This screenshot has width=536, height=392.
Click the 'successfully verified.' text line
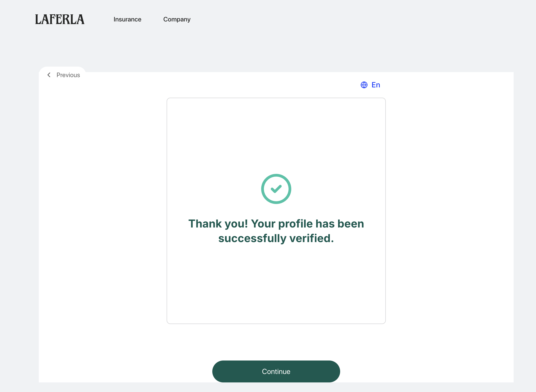click(x=276, y=238)
